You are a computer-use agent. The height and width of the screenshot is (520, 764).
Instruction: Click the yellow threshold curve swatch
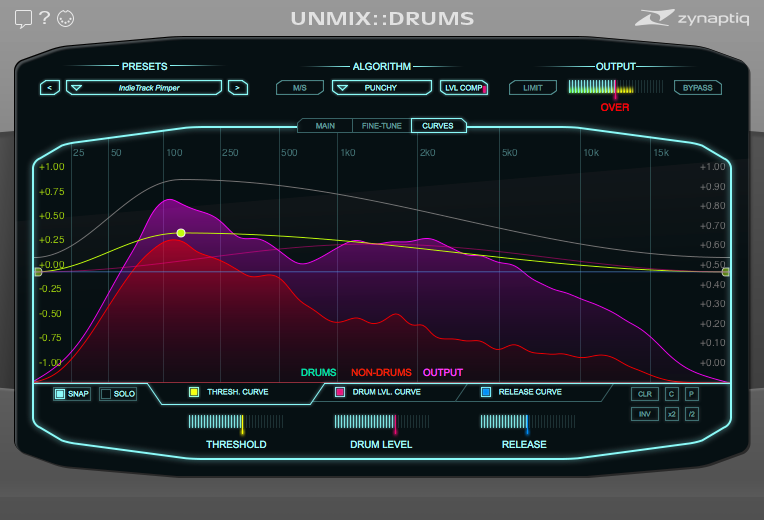pos(194,392)
